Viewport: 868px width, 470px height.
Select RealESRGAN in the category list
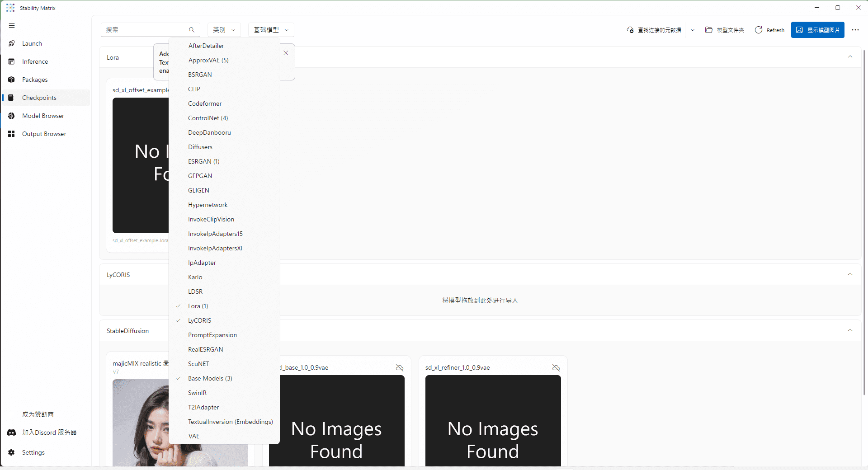(224, 349)
